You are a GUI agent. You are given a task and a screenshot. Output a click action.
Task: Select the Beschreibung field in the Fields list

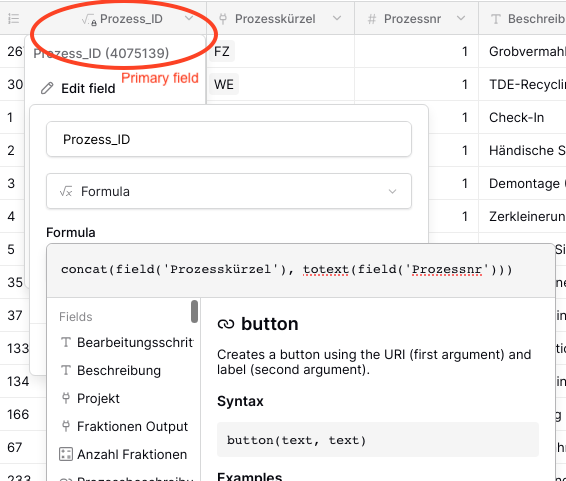[x=119, y=371]
